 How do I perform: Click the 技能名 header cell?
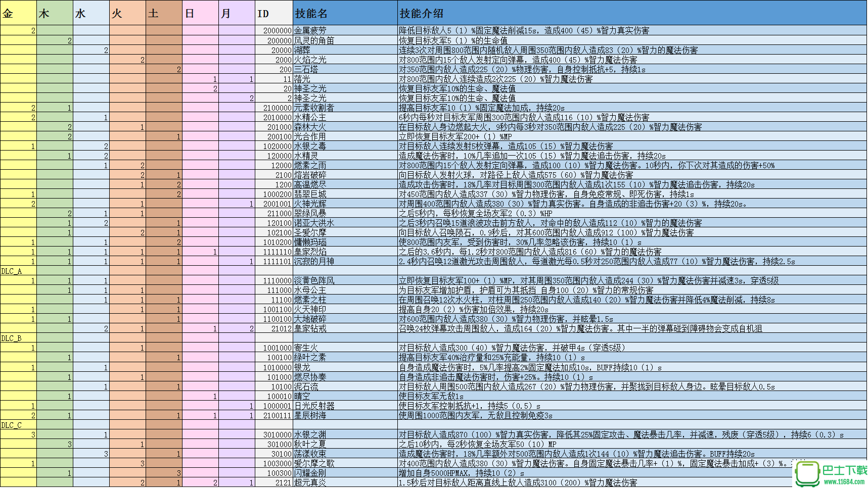[x=345, y=13]
